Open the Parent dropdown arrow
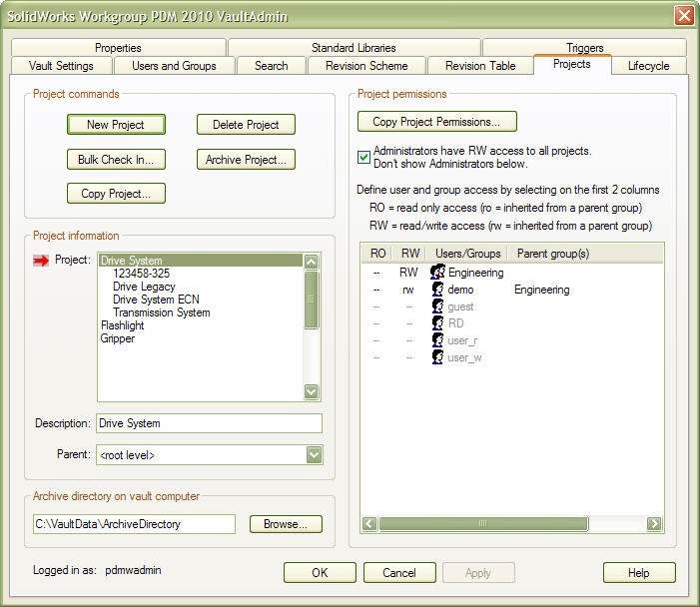The height and width of the screenshot is (607, 700). pos(314,455)
